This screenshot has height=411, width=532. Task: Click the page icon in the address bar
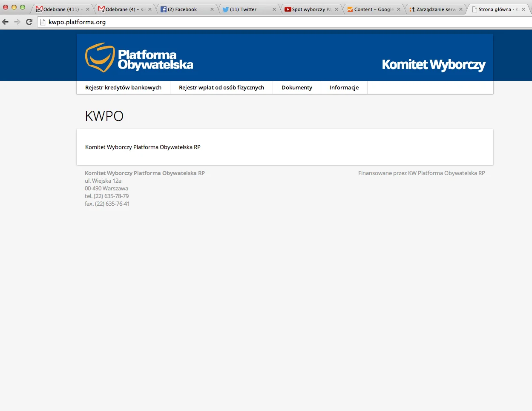coord(43,22)
